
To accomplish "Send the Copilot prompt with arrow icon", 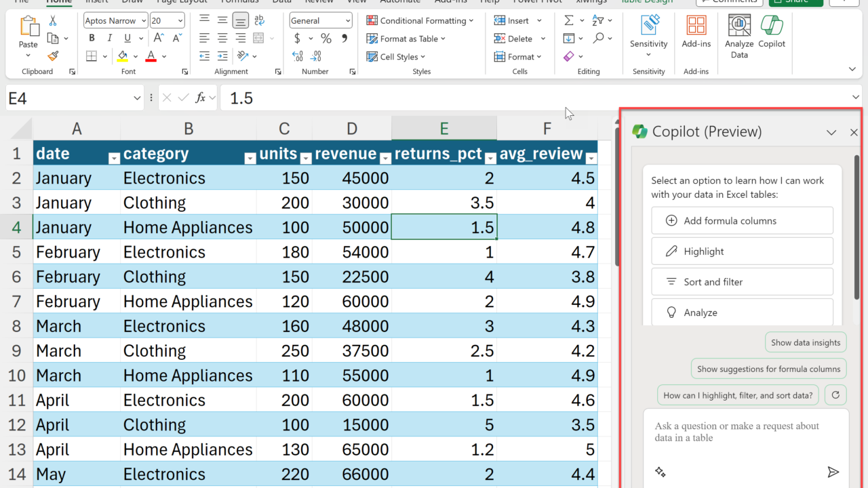I will point(833,472).
